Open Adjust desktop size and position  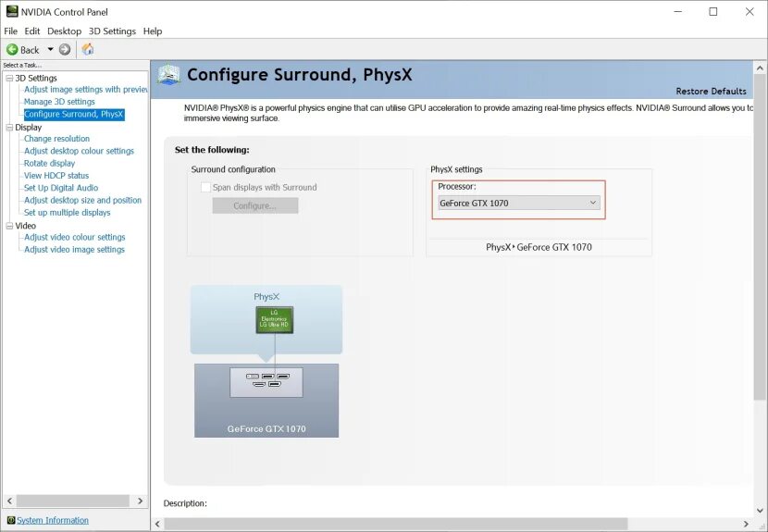[x=82, y=200]
